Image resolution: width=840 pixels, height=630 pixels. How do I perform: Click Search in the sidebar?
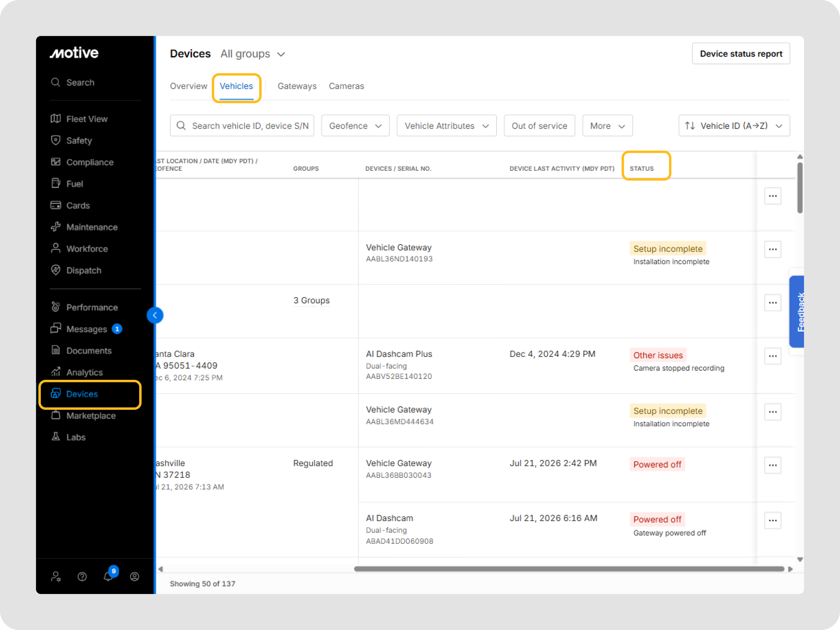(73, 82)
